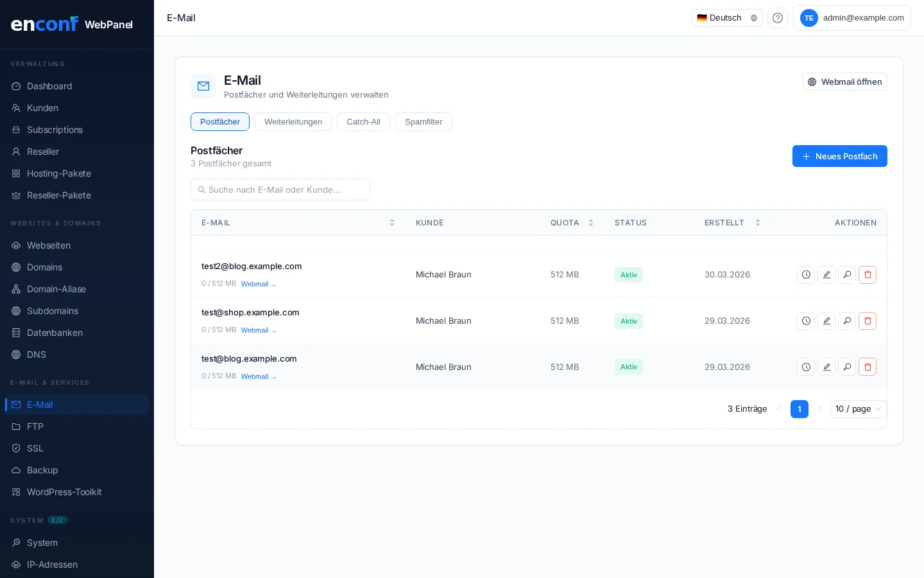
Task: Click the clock icon for test2@blog.example.com
Action: click(806, 275)
